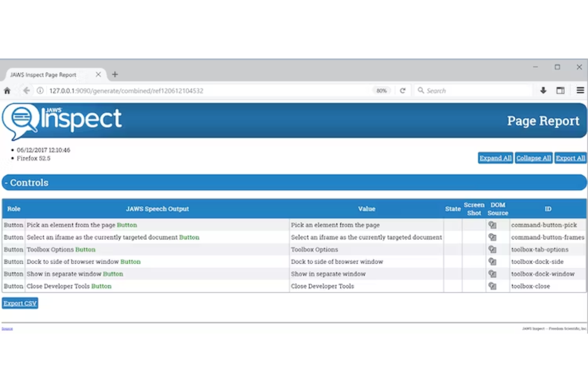Click the JAWS Inspect logo
This screenshot has width=588, height=392.
[x=62, y=121]
